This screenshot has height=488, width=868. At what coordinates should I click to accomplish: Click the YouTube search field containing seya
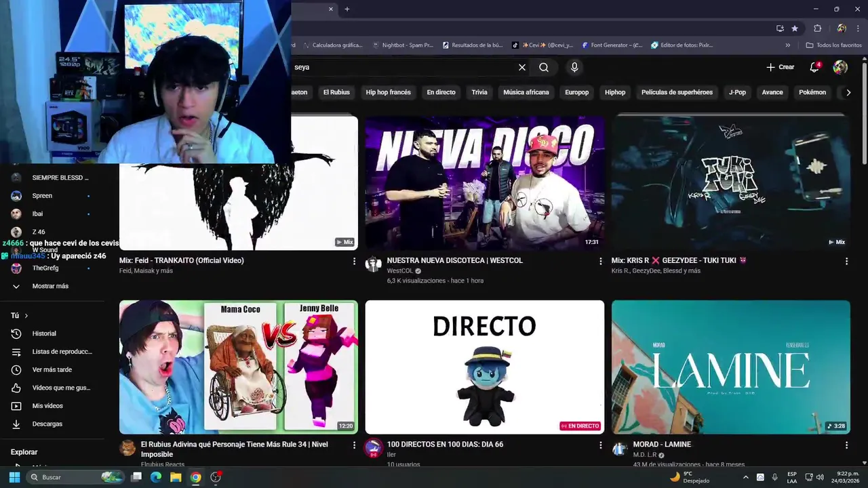click(x=403, y=67)
